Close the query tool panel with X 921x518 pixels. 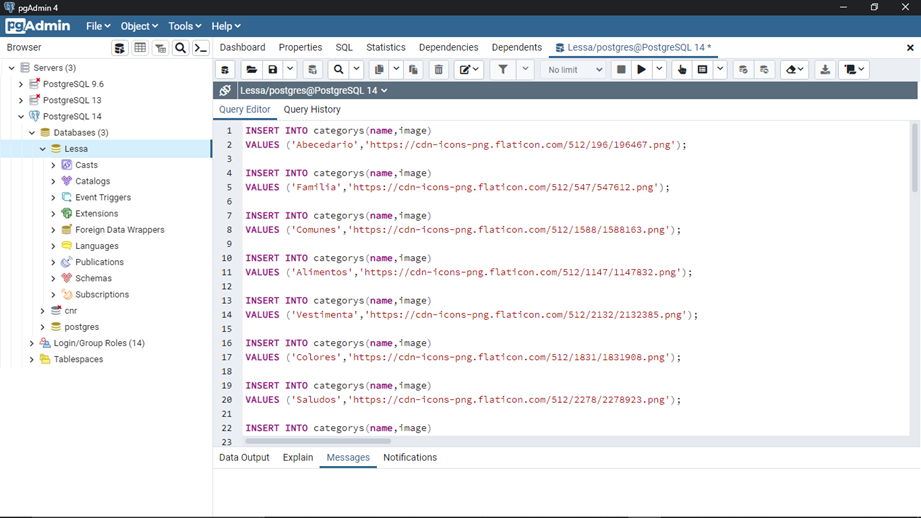(910, 48)
